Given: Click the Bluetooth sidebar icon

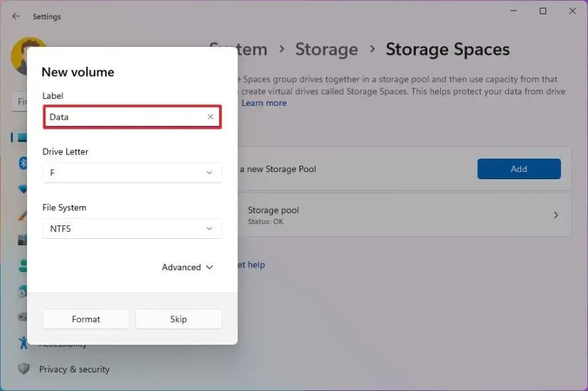Looking at the screenshot, I should (23, 164).
